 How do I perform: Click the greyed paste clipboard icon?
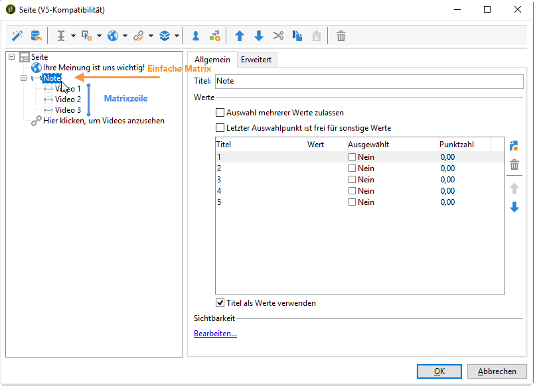point(316,36)
